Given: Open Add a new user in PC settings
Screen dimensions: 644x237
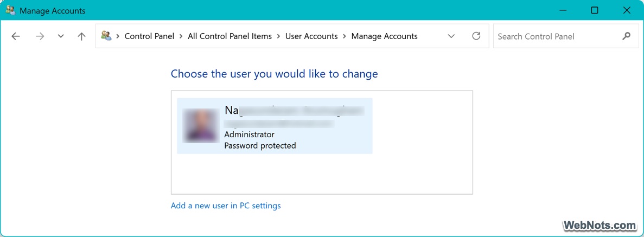Looking at the screenshot, I should tap(226, 206).
